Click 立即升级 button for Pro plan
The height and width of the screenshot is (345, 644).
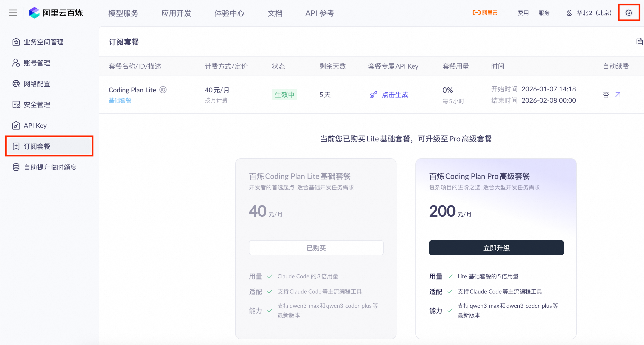pos(496,248)
